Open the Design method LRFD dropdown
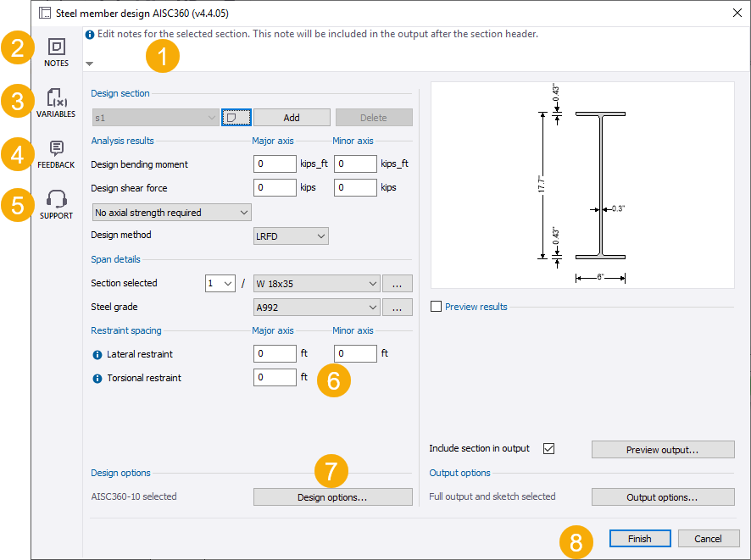Screen dimensions: 751x560 tap(291, 236)
